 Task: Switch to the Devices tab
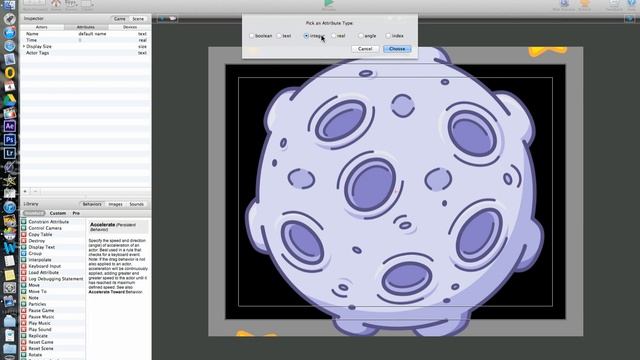(x=130, y=27)
